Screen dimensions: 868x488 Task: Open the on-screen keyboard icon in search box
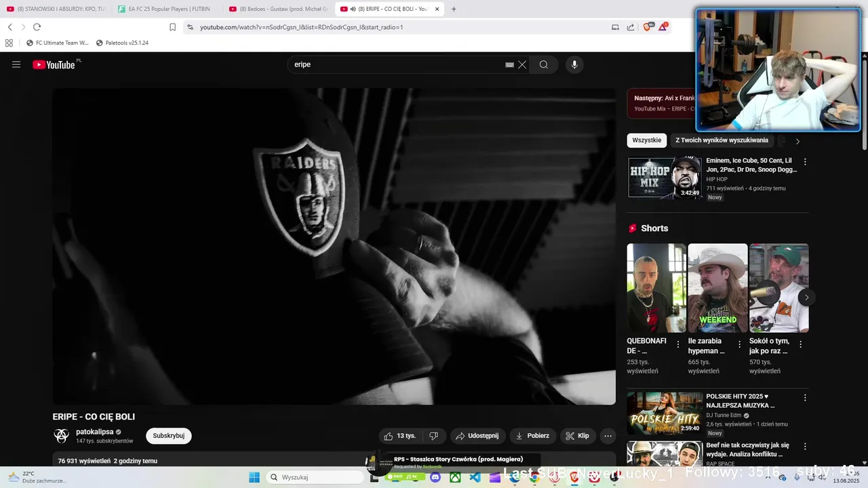tap(509, 64)
